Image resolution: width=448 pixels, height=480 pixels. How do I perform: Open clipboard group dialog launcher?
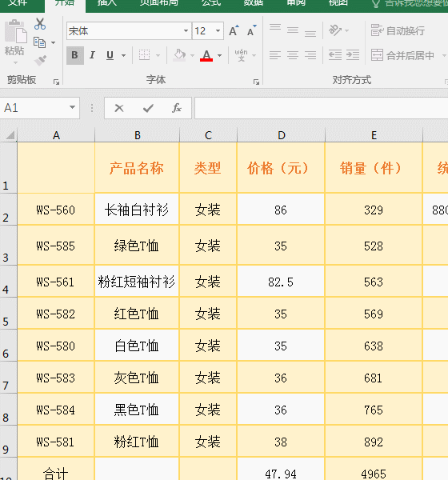56,82
